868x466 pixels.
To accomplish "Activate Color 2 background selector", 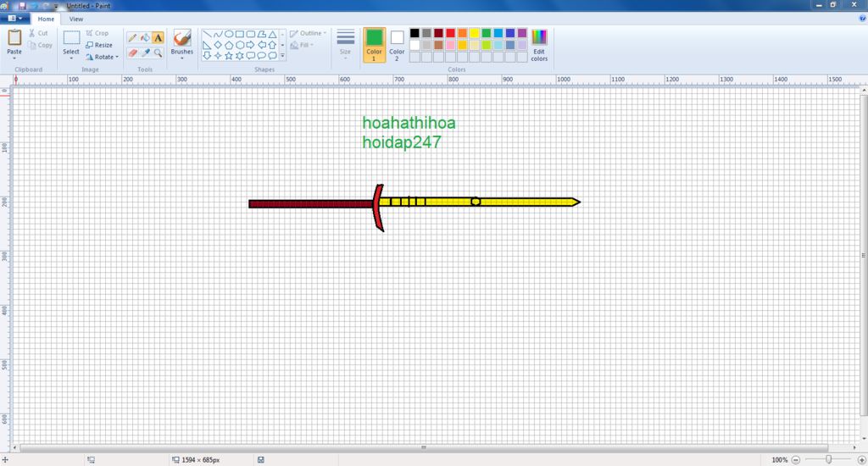I will 397,45.
